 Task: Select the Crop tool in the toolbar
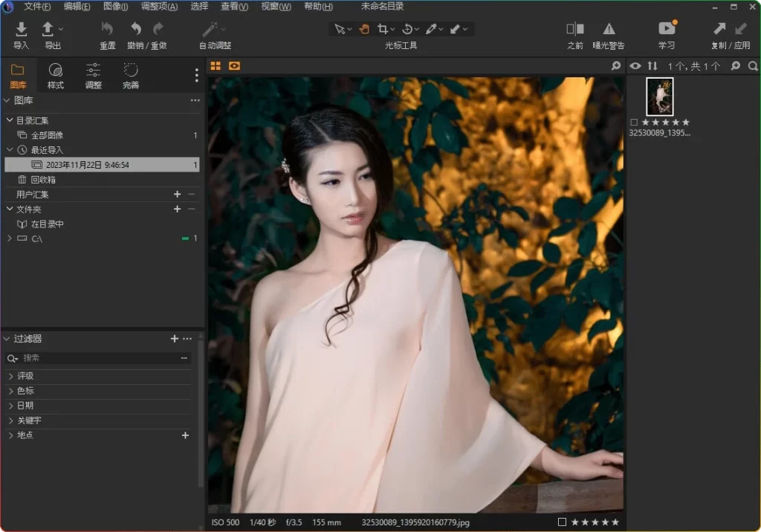tap(383, 28)
